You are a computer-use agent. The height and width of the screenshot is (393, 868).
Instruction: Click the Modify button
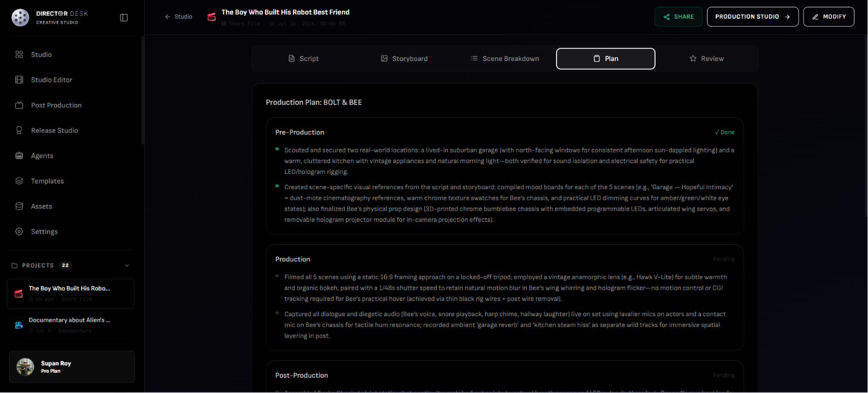829,17
